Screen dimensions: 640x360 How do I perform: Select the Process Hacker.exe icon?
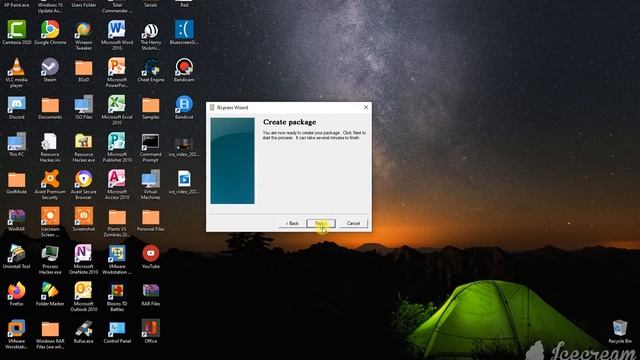coord(50,254)
